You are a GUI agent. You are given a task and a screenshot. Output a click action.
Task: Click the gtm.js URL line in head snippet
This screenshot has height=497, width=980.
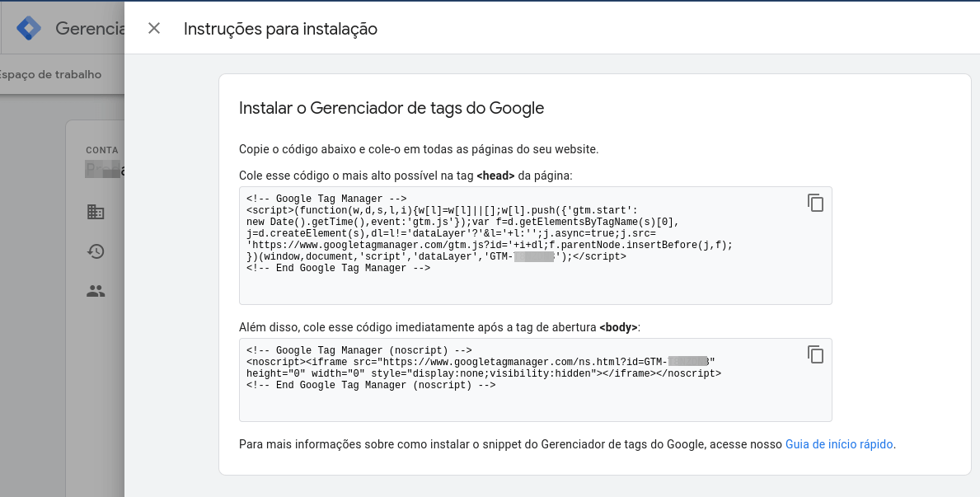pyautogui.click(x=490, y=245)
